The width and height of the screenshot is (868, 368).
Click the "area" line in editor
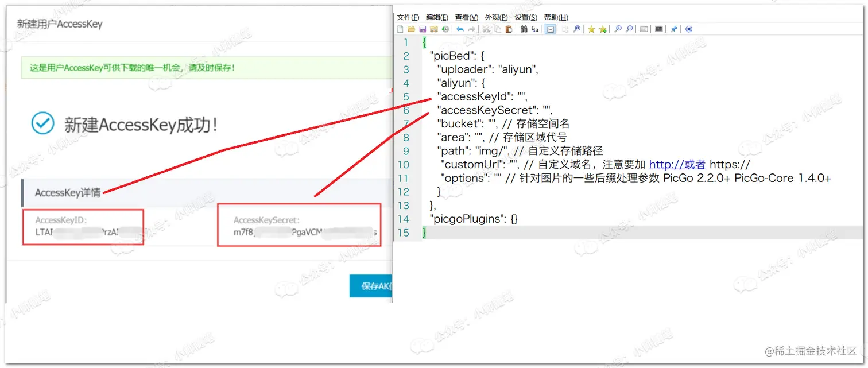click(x=502, y=137)
